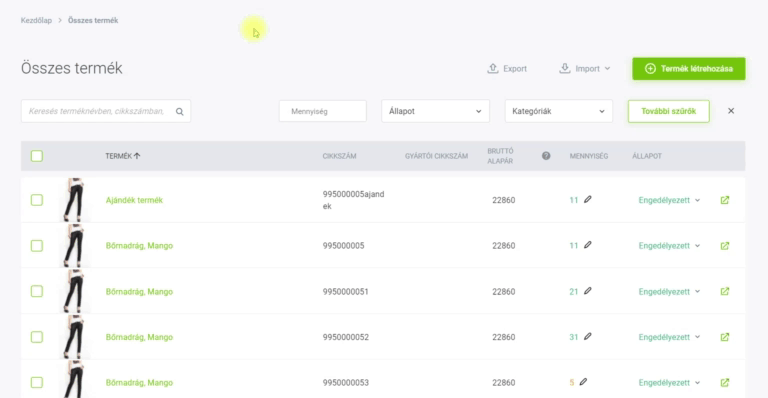768x398 pixels.
Task: Select checkbox for product 9950000051
Action: tap(37, 291)
